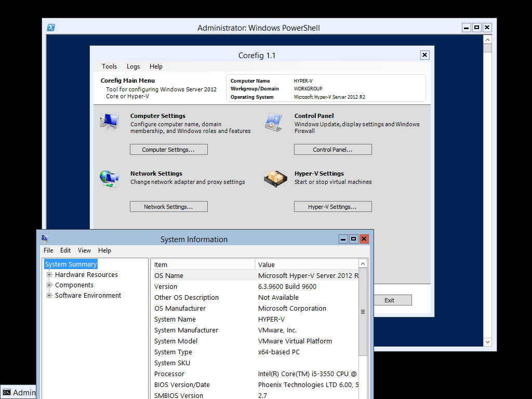532x399 pixels.
Task: Click the Item column header
Action: pyautogui.click(x=203, y=264)
